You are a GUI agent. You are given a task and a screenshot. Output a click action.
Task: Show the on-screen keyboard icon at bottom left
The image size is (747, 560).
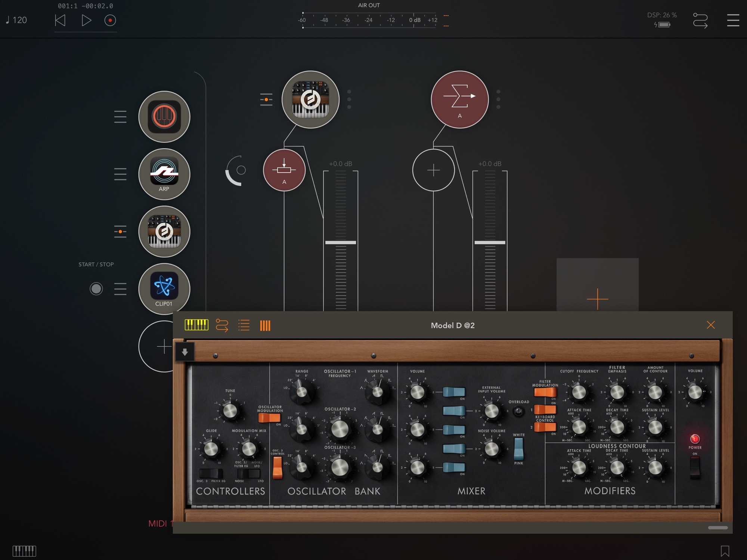click(x=24, y=551)
